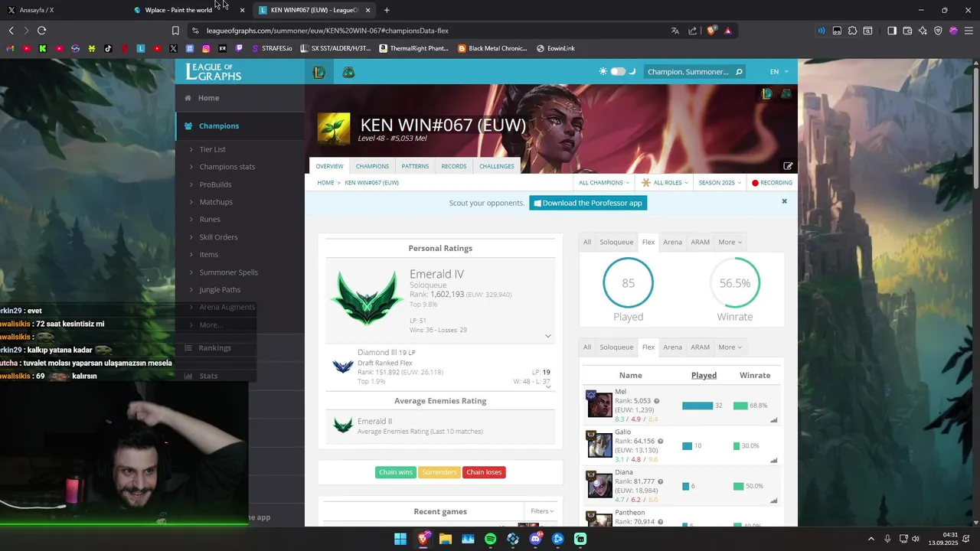Switch to the Overview tab
The height and width of the screenshot is (551, 980).
(x=329, y=166)
